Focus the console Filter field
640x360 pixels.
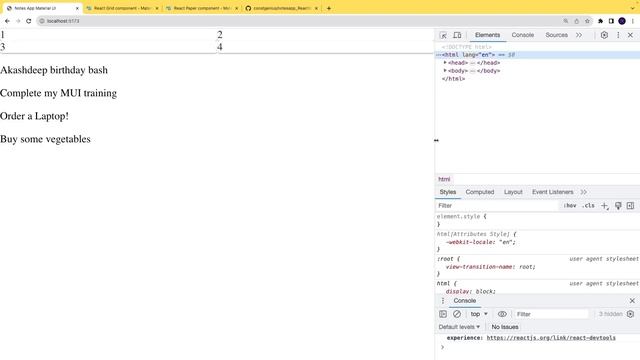(x=551, y=314)
